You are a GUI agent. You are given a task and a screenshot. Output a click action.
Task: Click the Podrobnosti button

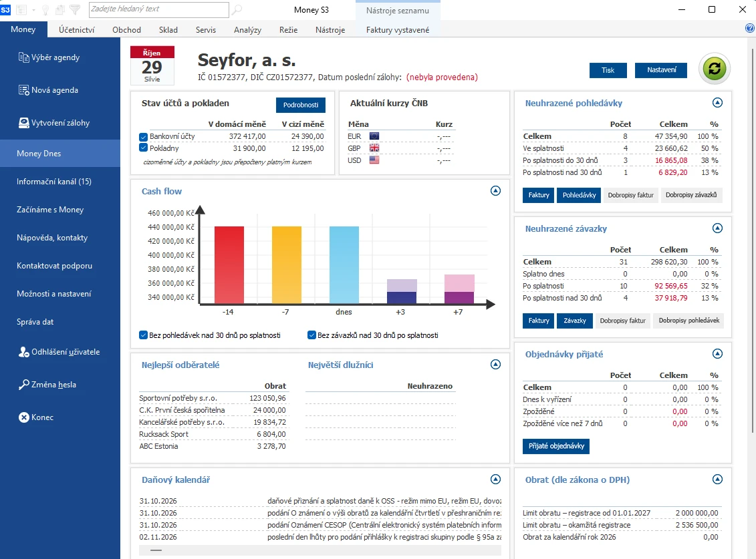click(301, 105)
